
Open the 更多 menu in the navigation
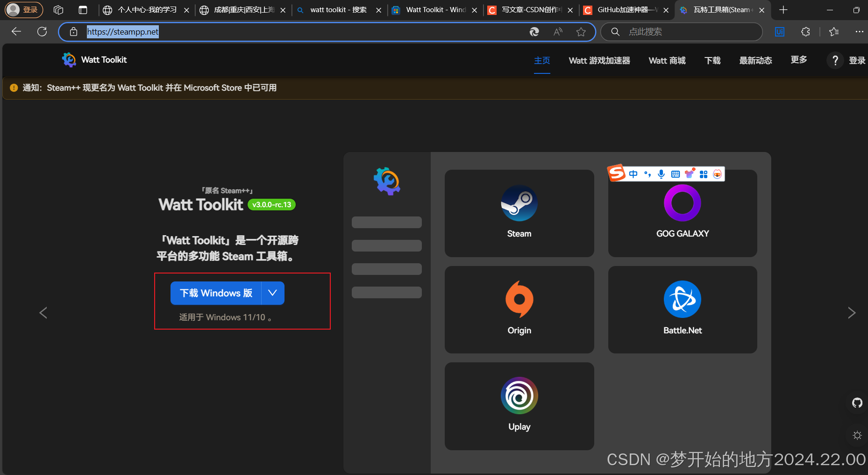(798, 60)
